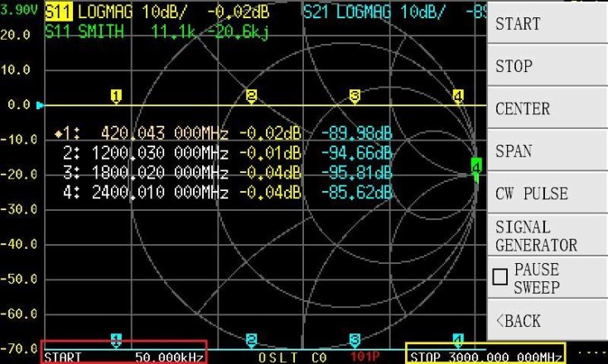The image size is (608, 364).
Task: Select the SPAN menu item
Action: (x=548, y=151)
